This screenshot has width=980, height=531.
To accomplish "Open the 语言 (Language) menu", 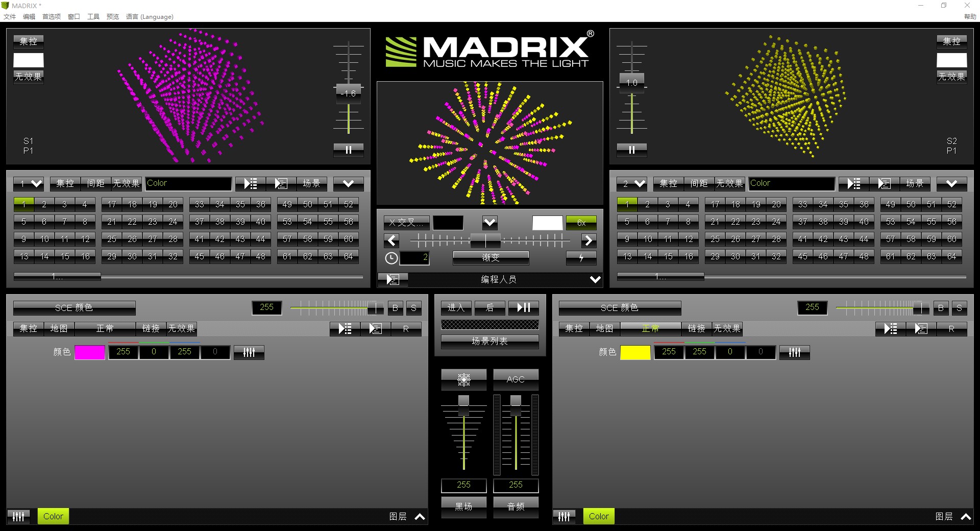I will point(150,17).
